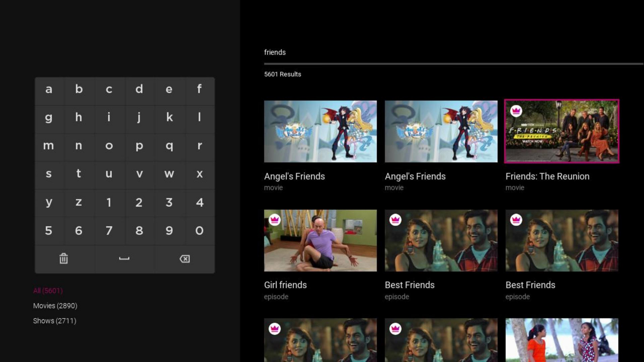644x362 pixels.
Task: Select the All (5601) filter
Action: (x=47, y=291)
